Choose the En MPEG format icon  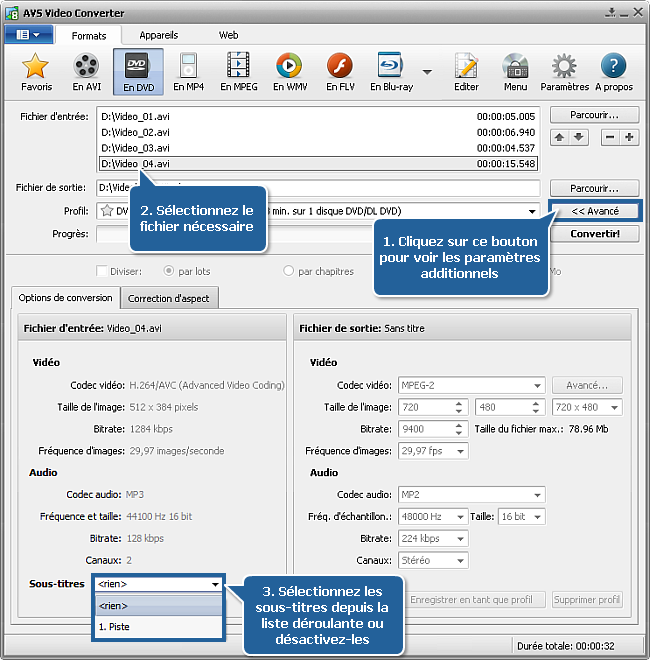click(x=239, y=72)
